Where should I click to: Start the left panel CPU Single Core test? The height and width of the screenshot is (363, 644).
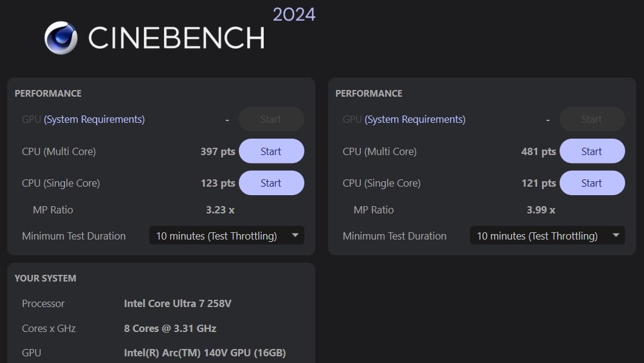(272, 183)
